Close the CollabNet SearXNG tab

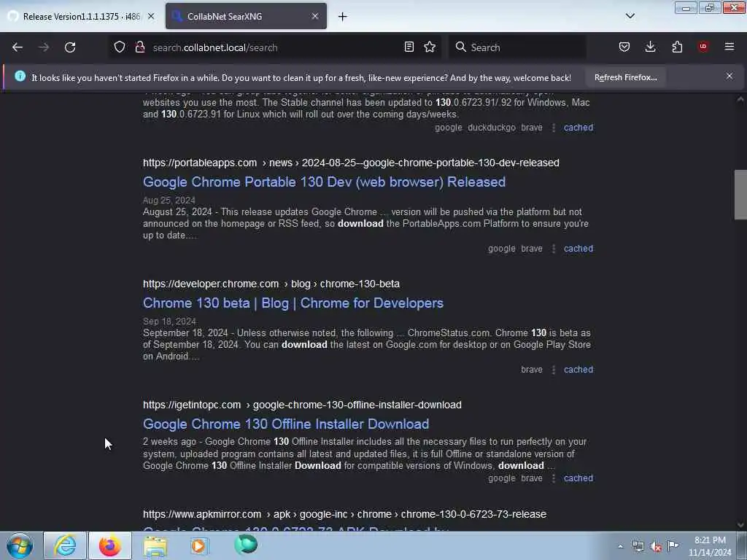315,16
